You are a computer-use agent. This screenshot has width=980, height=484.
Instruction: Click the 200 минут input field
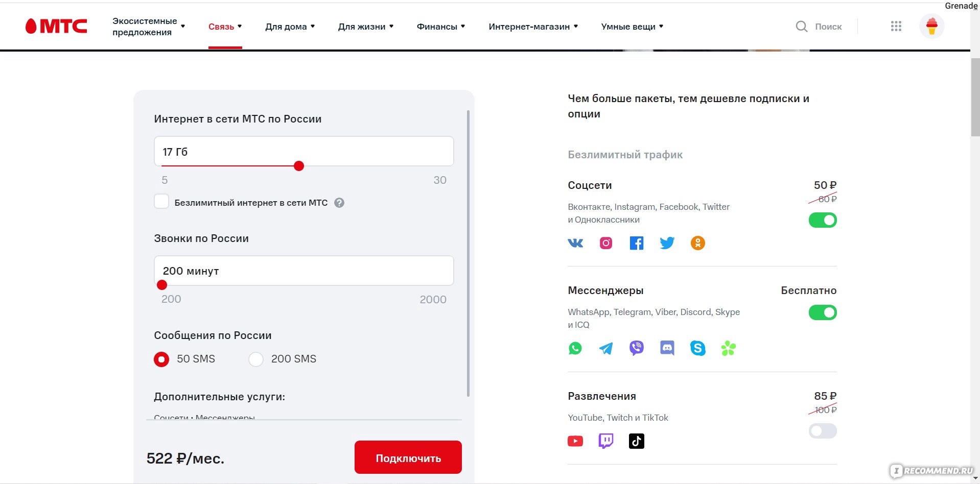point(304,271)
